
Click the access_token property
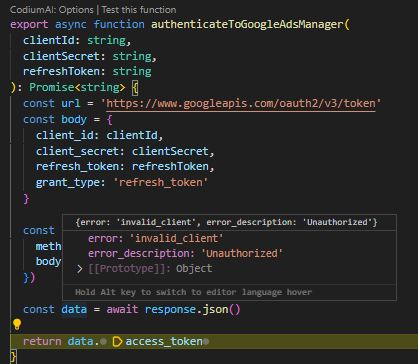click(x=164, y=342)
